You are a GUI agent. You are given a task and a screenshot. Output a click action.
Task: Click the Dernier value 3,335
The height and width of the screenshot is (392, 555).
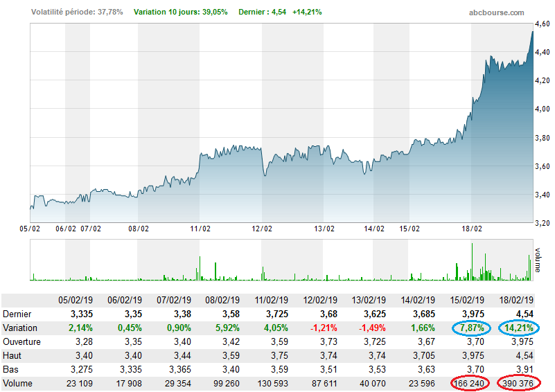point(81,314)
